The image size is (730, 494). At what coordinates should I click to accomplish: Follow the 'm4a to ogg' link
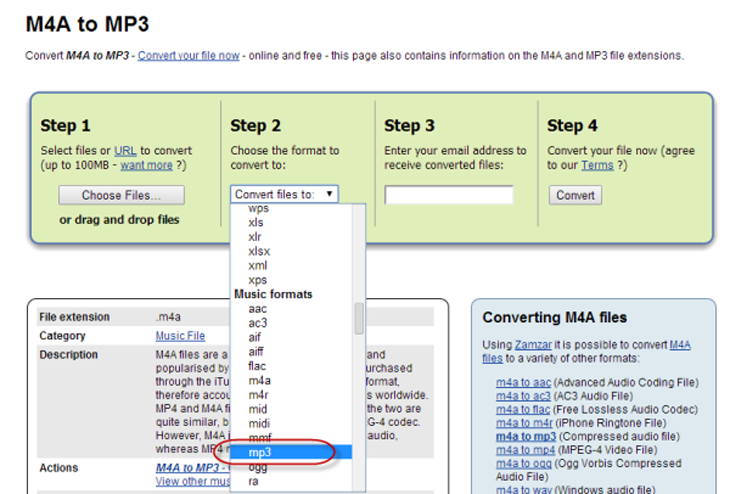click(524, 463)
